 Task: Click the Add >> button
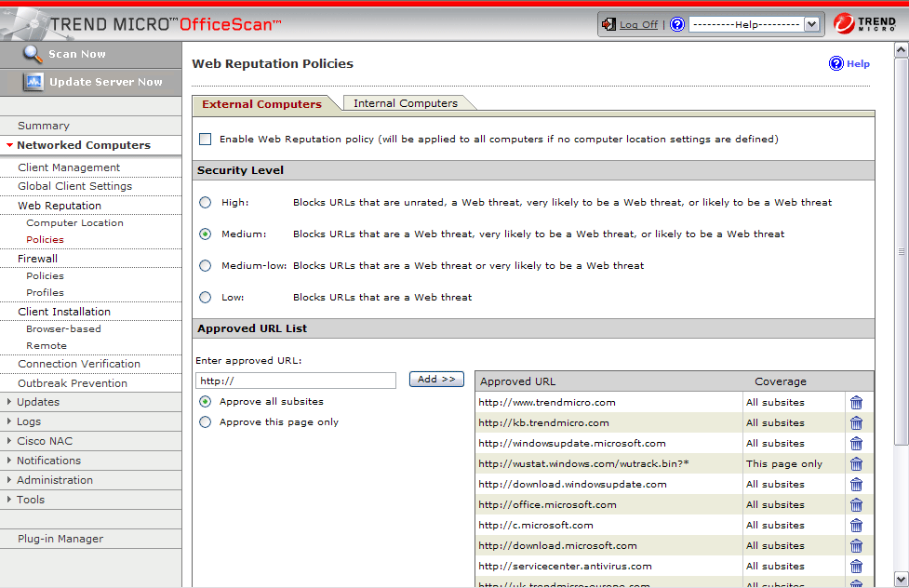click(x=436, y=380)
